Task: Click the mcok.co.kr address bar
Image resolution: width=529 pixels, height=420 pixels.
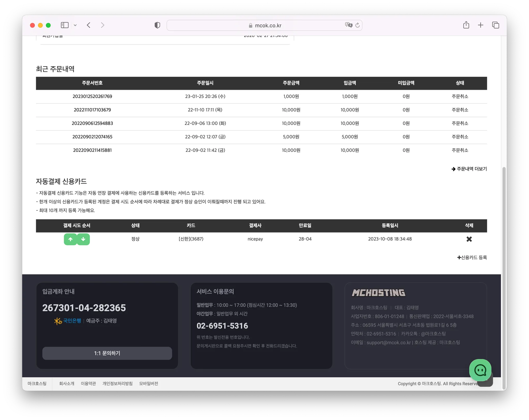Action: (x=268, y=25)
